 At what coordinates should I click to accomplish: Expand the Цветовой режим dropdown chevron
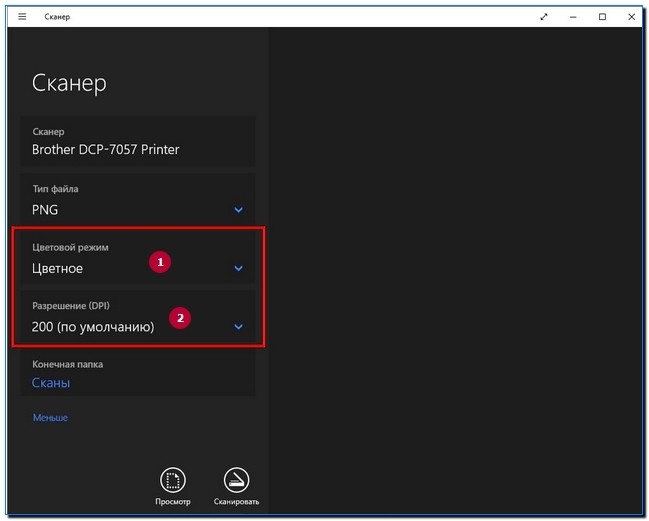pyautogui.click(x=238, y=268)
